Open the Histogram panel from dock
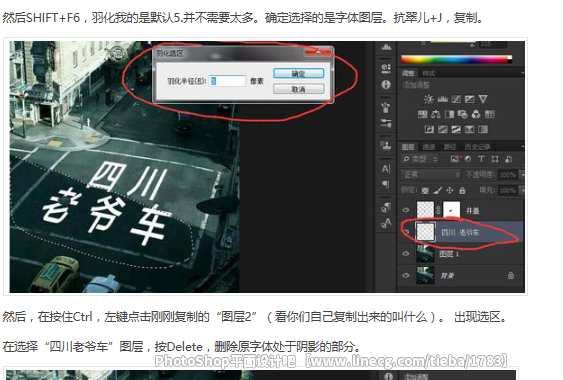 click(386, 47)
